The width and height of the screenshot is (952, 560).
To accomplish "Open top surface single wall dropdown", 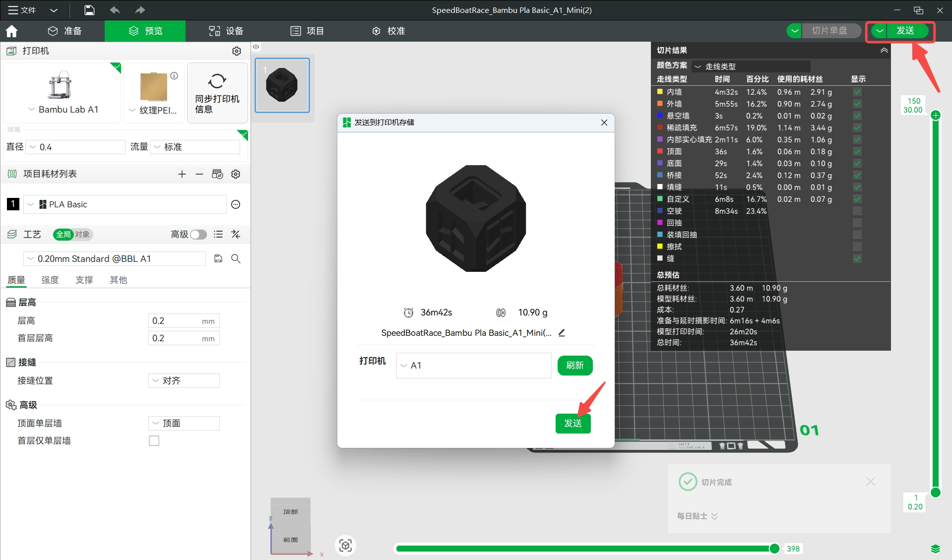I will click(184, 423).
